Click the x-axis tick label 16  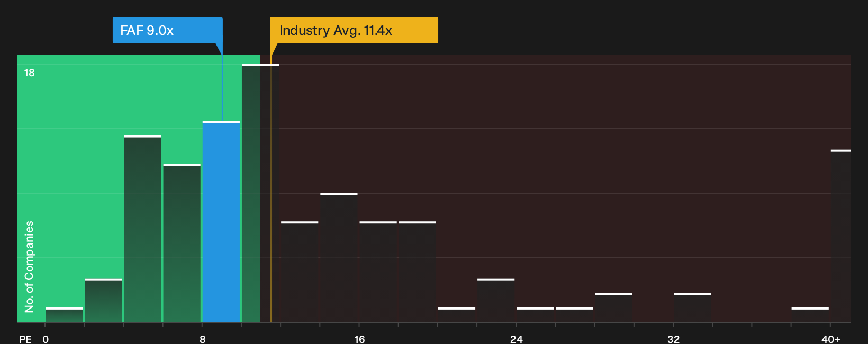[359, 339]
